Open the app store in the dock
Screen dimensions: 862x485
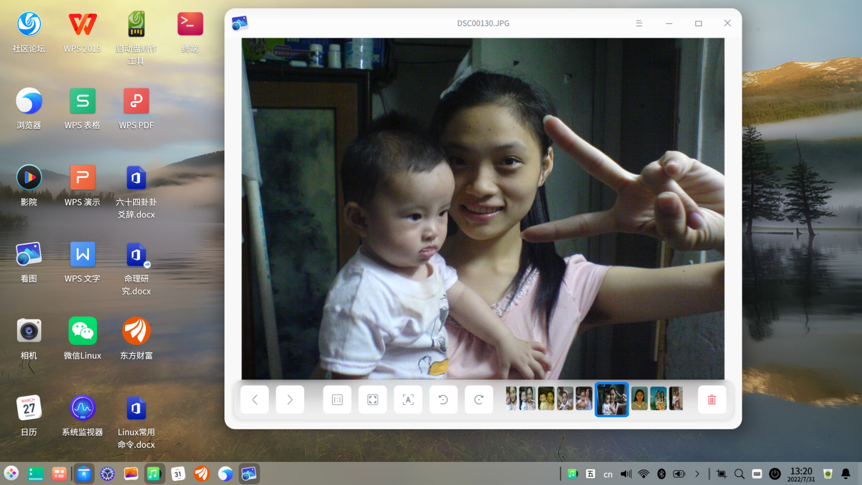[84, 473]
